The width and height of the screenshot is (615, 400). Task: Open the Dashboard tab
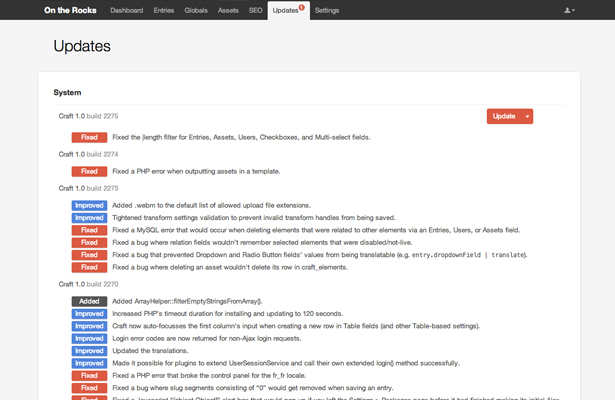(127, 11)
